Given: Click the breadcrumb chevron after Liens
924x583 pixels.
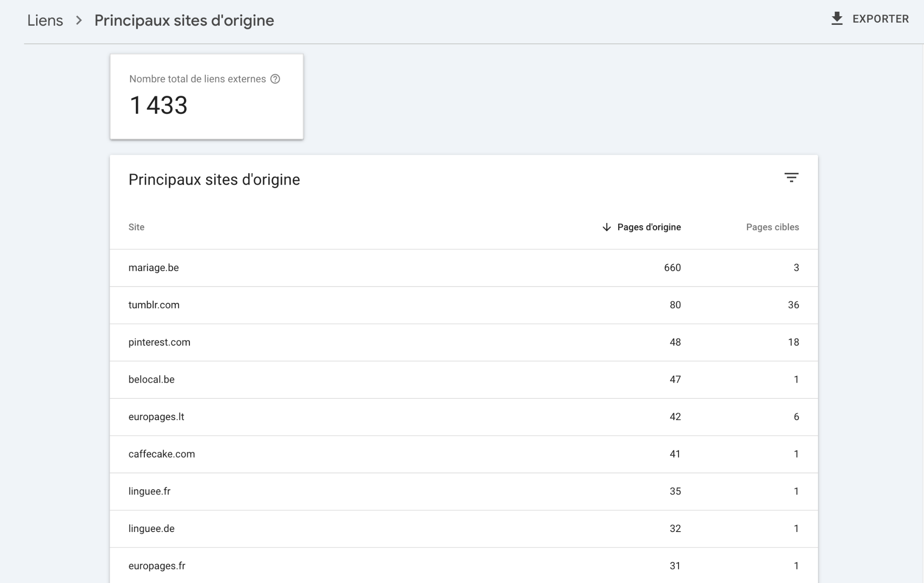Looking at the screenshot, I should [x=79, y=20].
